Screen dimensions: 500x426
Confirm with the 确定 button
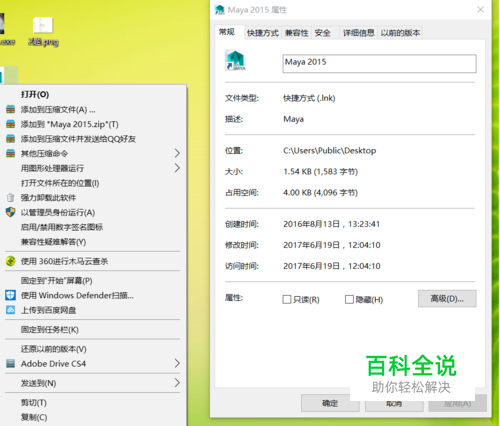click(330, 403)
